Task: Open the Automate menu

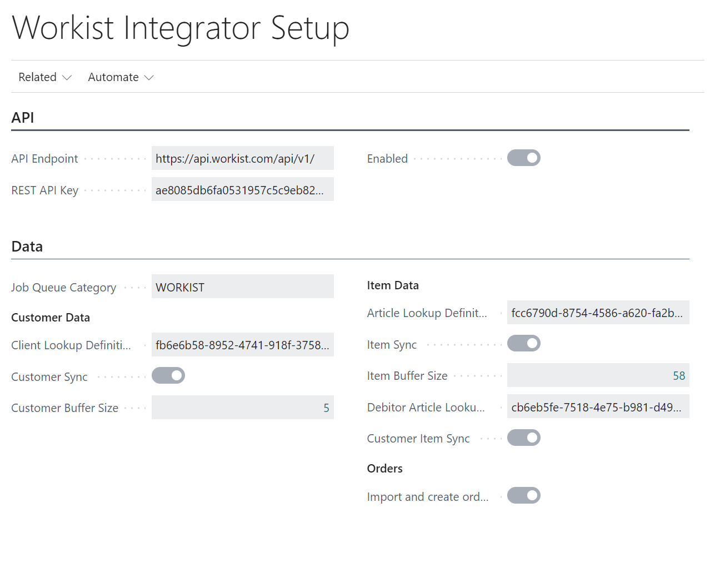Action: click(121, 77)
